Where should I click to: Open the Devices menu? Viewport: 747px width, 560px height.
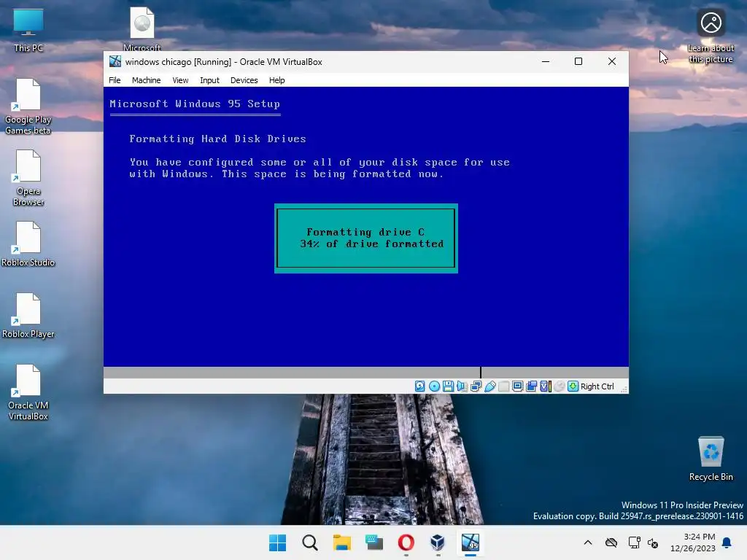(244, 80)
